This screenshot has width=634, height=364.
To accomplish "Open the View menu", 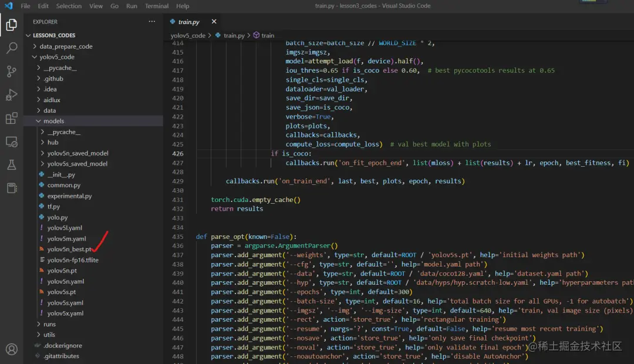I will (x=96, y=6).
